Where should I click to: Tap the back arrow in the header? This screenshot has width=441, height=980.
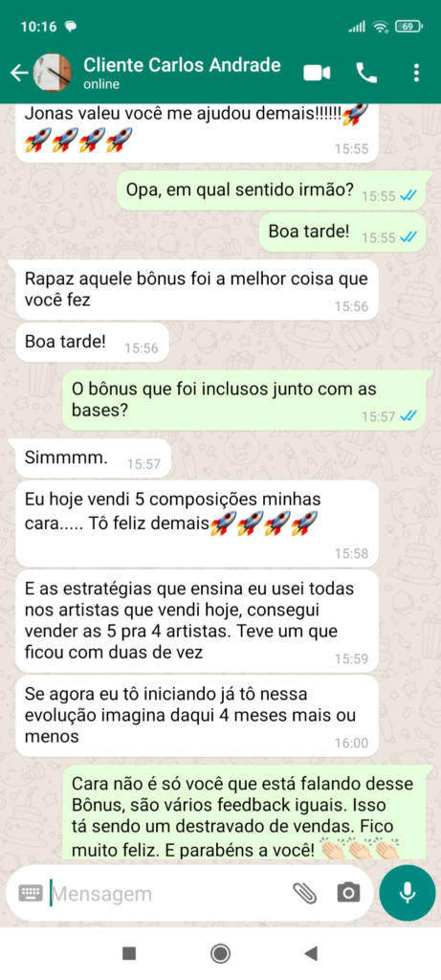pos(19,73)
